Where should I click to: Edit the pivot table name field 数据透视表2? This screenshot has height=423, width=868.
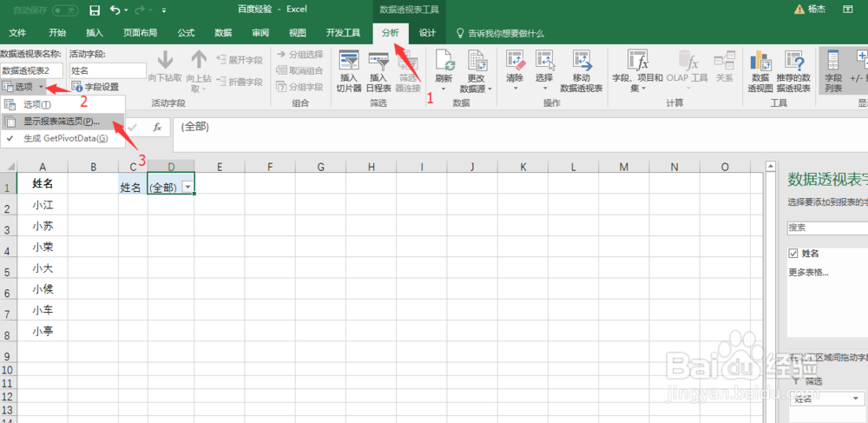click(31, 70)
